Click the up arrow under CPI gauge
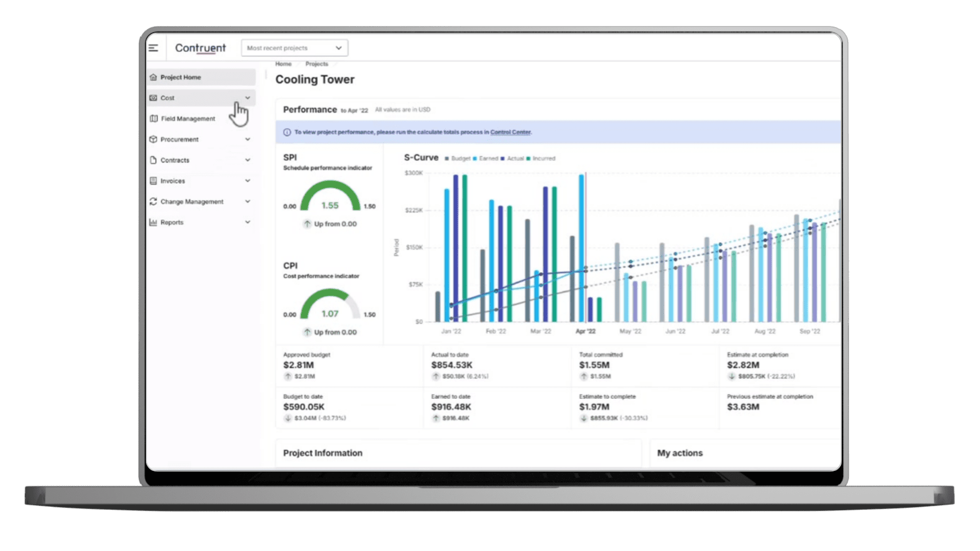 point(307,332)
